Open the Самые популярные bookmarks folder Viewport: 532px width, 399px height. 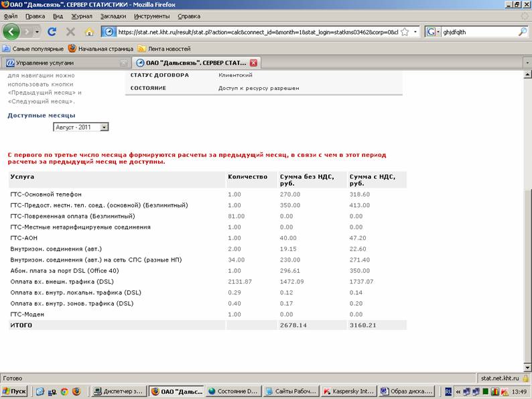point(34,48)
